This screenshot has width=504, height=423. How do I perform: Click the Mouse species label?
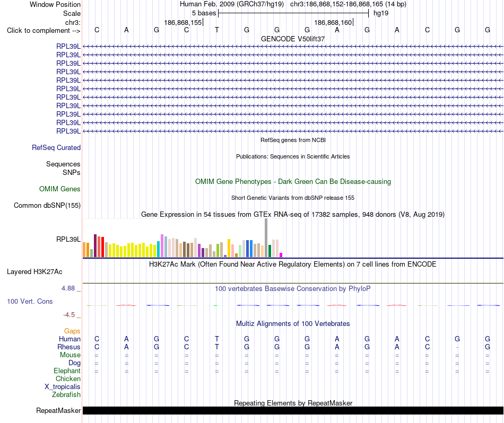70,355
